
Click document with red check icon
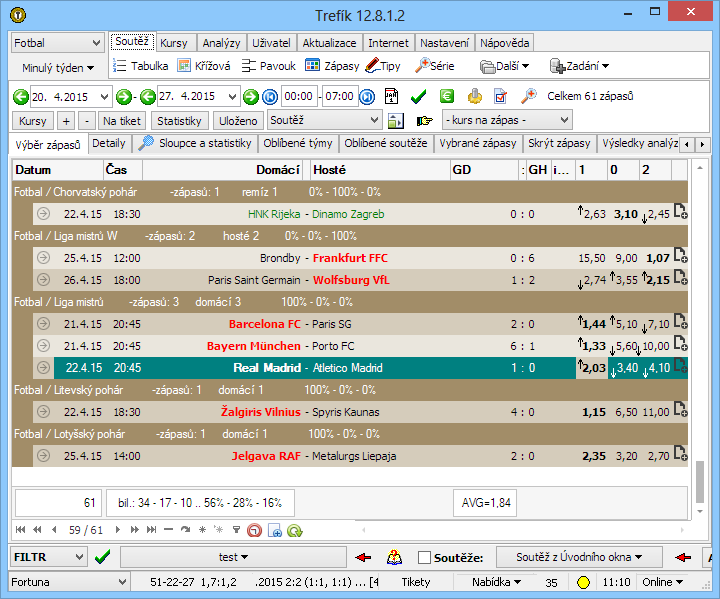pyautogui.click(x=501, y=96)
